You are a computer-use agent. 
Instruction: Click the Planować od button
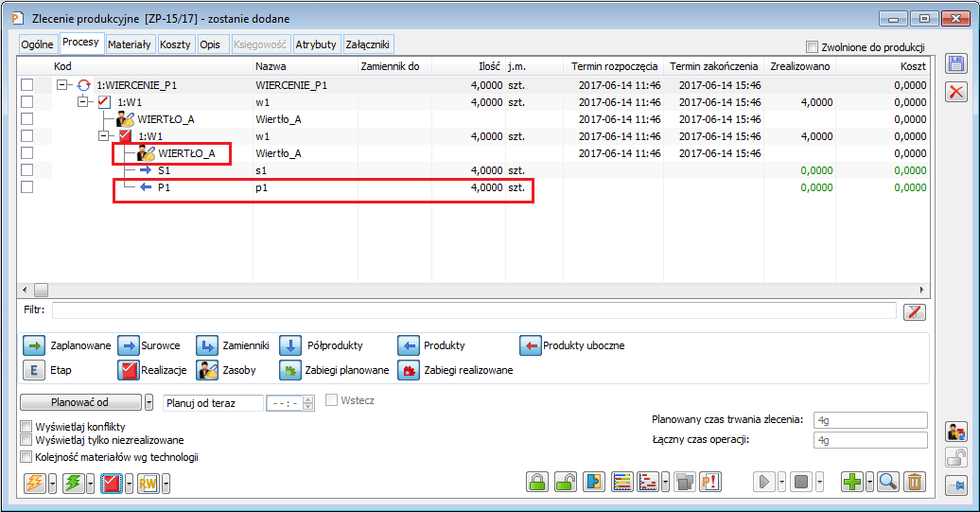click(x=80, y=402)
